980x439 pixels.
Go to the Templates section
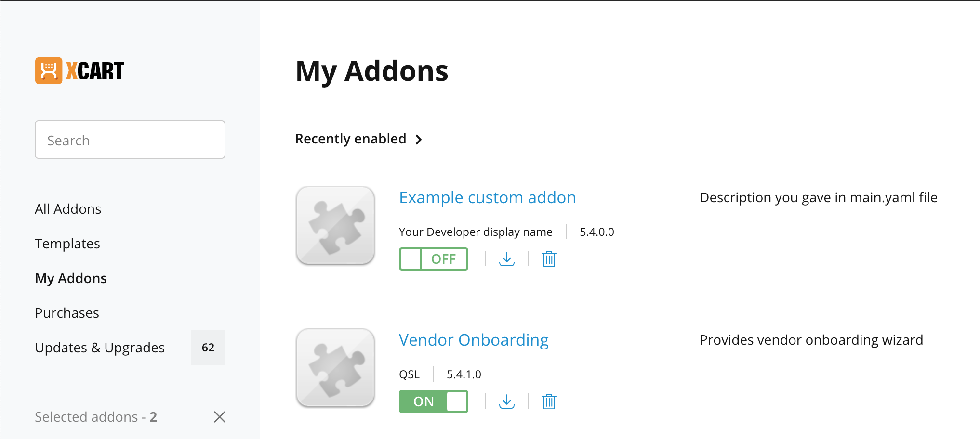pyautogui.click(x=67, y=244)
